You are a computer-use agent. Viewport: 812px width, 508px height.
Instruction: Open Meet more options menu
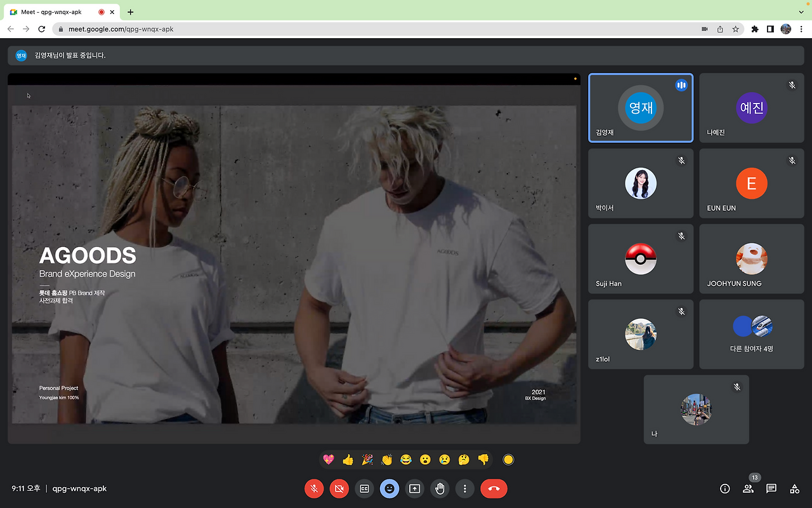point(465,488)
